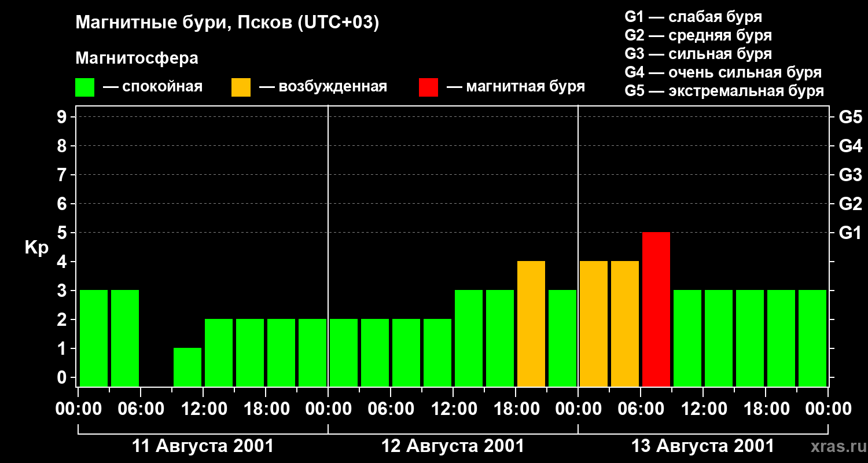The height and width of the screenshot is (463, 868).
Task: Click the first green bar at 00:00 on 11 August
Action: (x=94, y=338)
